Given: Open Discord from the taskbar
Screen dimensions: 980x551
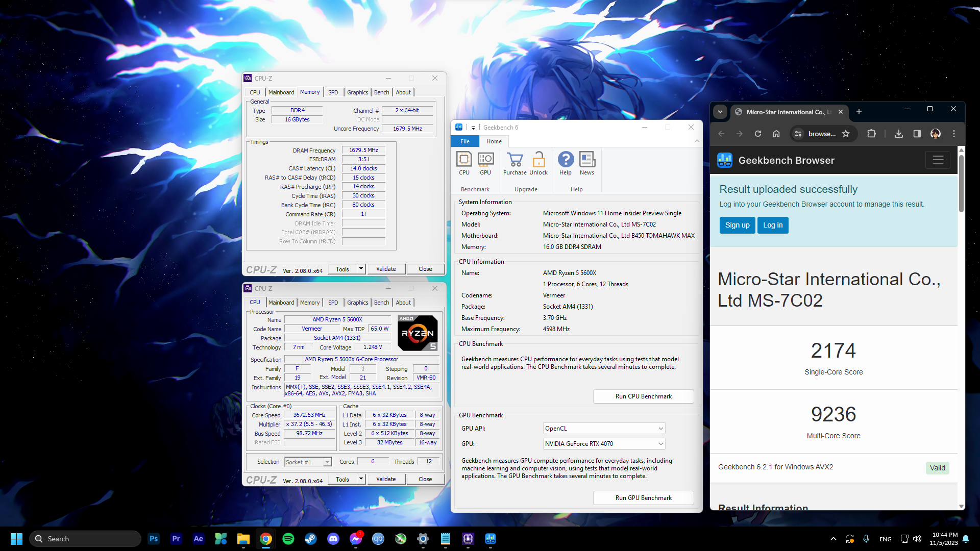Looking at the screenshot, I should 333,539.
